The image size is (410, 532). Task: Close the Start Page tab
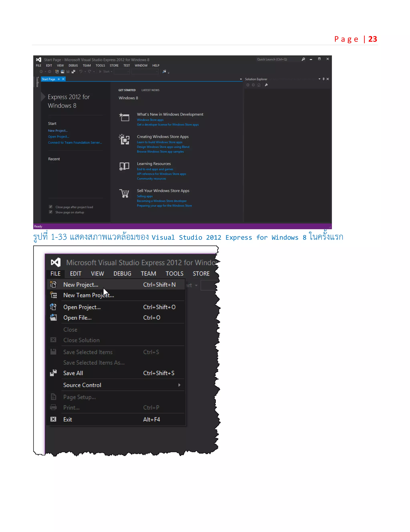pyautogui.click(x=63, y=79)
